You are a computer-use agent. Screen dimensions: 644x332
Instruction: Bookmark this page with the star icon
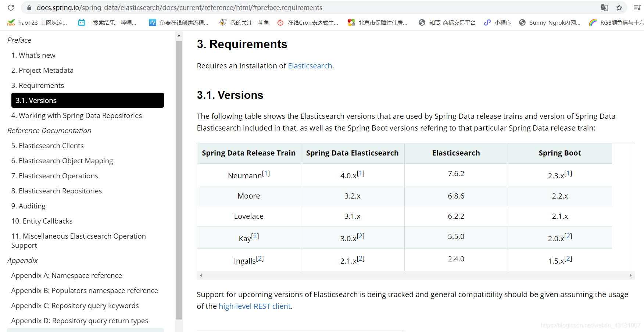(x=619, y=7)
